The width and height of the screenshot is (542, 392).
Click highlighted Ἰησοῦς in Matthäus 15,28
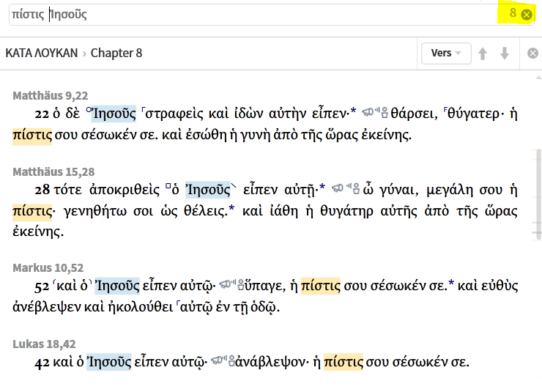209,190
